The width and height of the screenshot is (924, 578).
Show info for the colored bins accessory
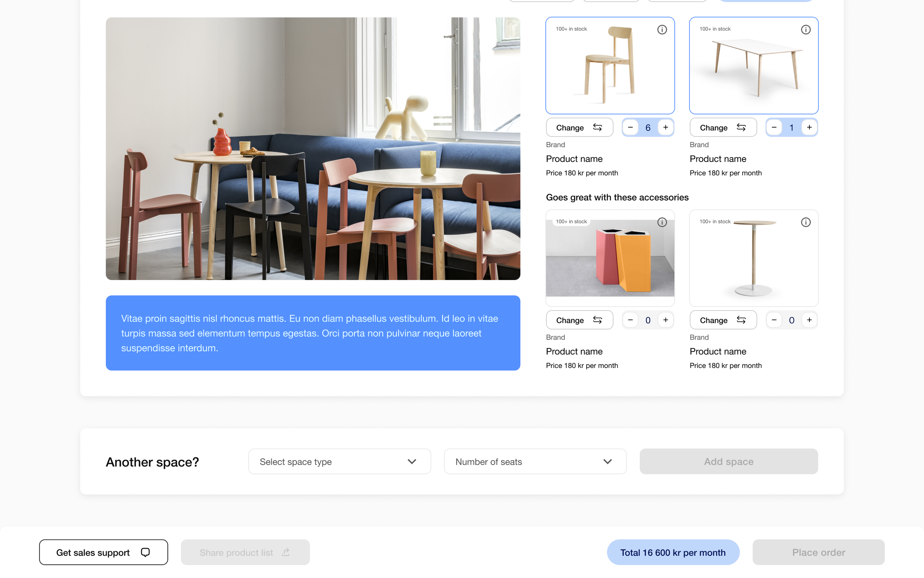pyautogui.click(x=662, y=222)
